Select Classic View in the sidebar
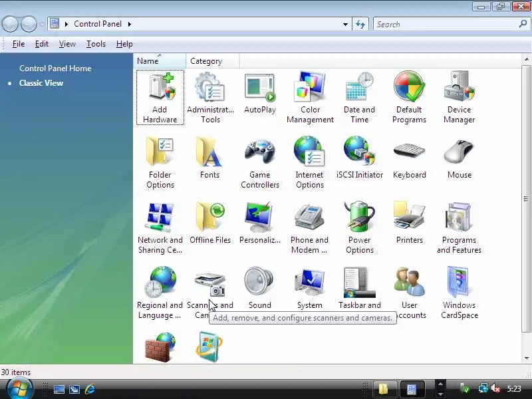Viewport: 532px width, 399px height. tap(41, 83)
